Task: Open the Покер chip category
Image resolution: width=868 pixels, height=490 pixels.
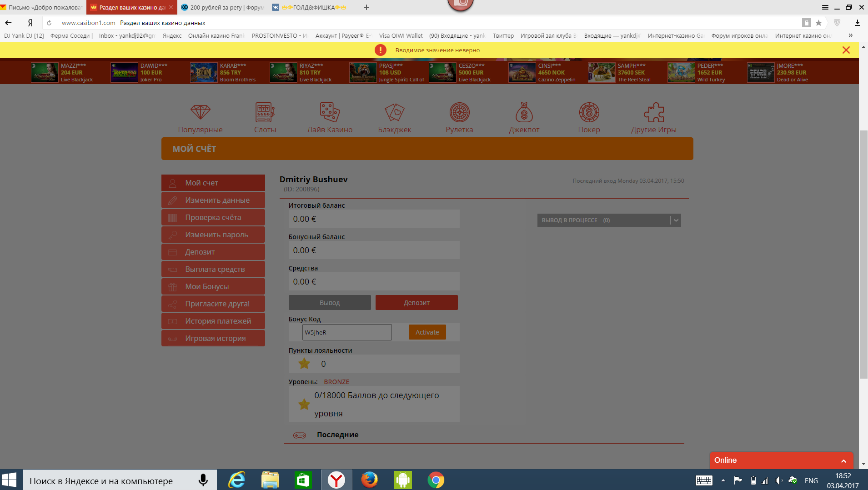Action: 589,118
